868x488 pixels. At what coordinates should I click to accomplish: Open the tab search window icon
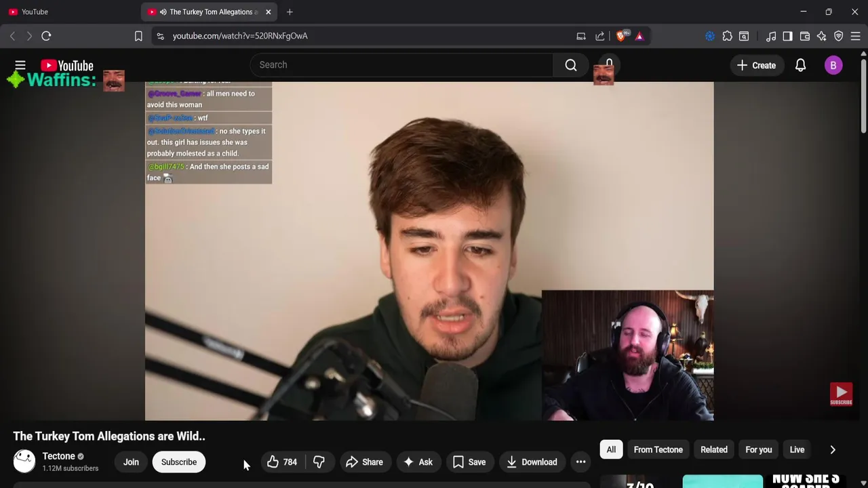(x=744, y=36)
